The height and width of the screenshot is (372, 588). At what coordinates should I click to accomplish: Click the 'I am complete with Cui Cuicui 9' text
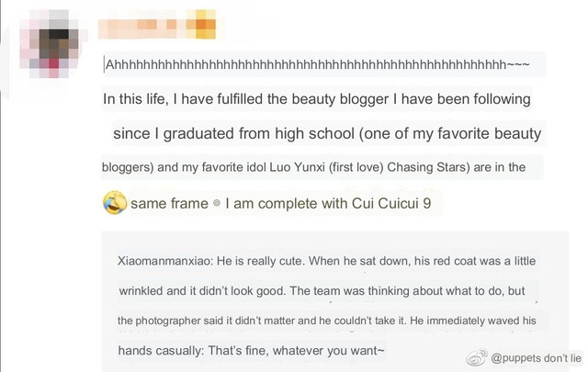(x=328, y=203)
